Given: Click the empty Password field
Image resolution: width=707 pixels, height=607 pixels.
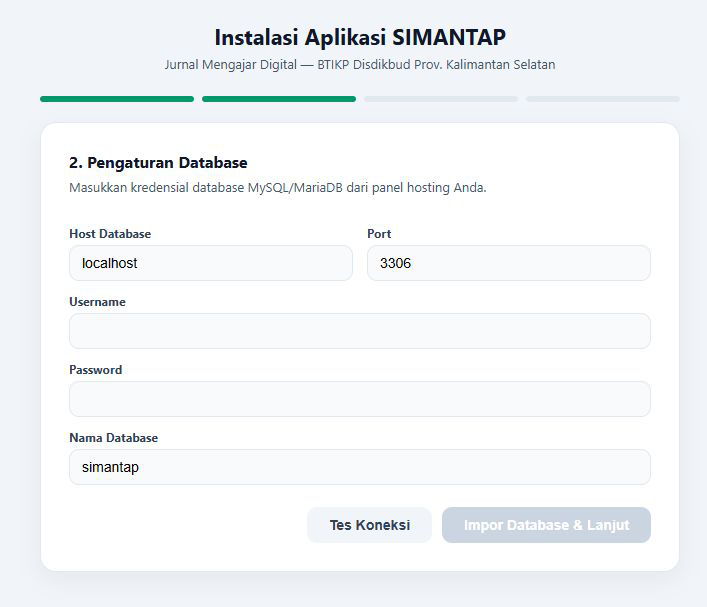Looking at the screenshot, I should (x=360, y=399).
